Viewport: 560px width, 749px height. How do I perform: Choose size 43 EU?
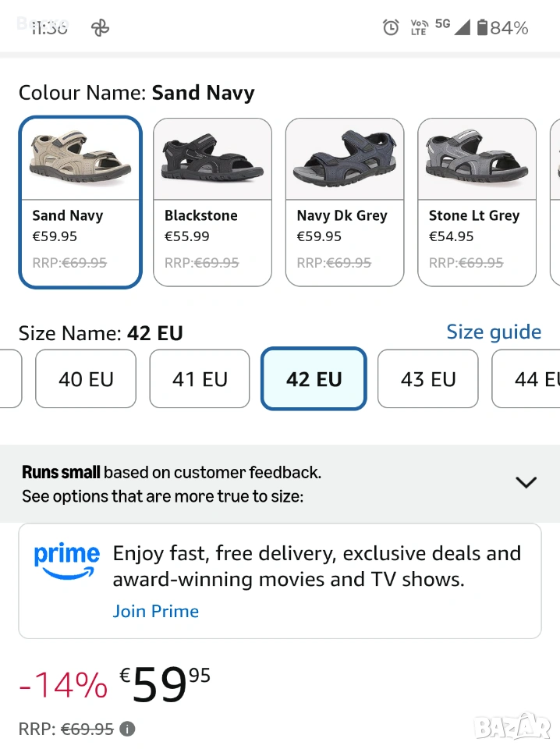pos(427,379)
